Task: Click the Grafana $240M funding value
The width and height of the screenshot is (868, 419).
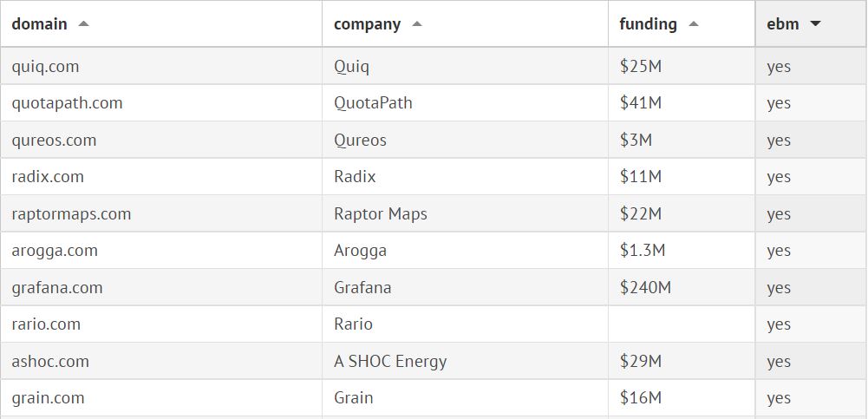Action: click(645, 288)
